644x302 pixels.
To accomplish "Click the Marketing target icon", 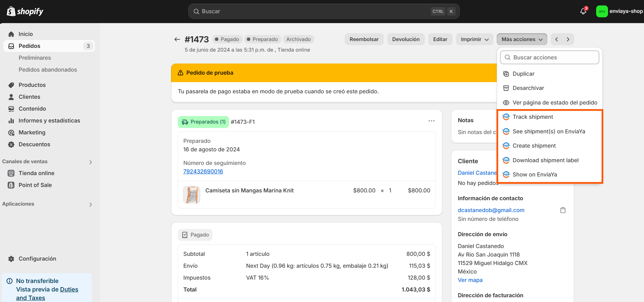I will pos(11,132).
